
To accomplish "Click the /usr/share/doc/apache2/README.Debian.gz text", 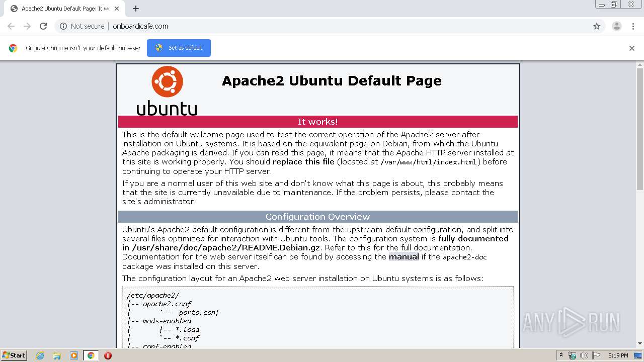I will tap(226, 248).
